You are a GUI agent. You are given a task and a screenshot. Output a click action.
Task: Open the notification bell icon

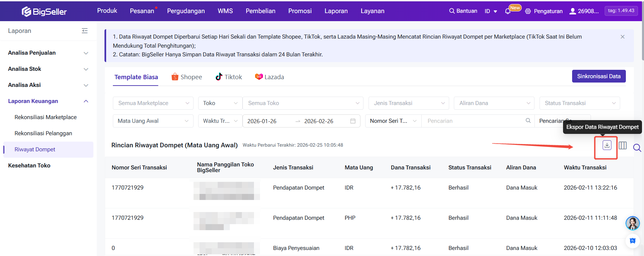[x=508, y=11]
